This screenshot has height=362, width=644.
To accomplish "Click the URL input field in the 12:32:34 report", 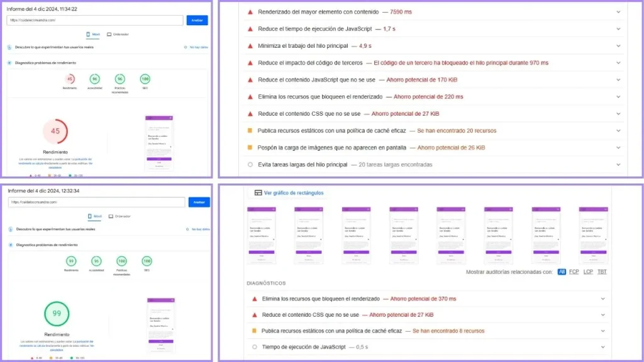I will [x=97, y=202].
